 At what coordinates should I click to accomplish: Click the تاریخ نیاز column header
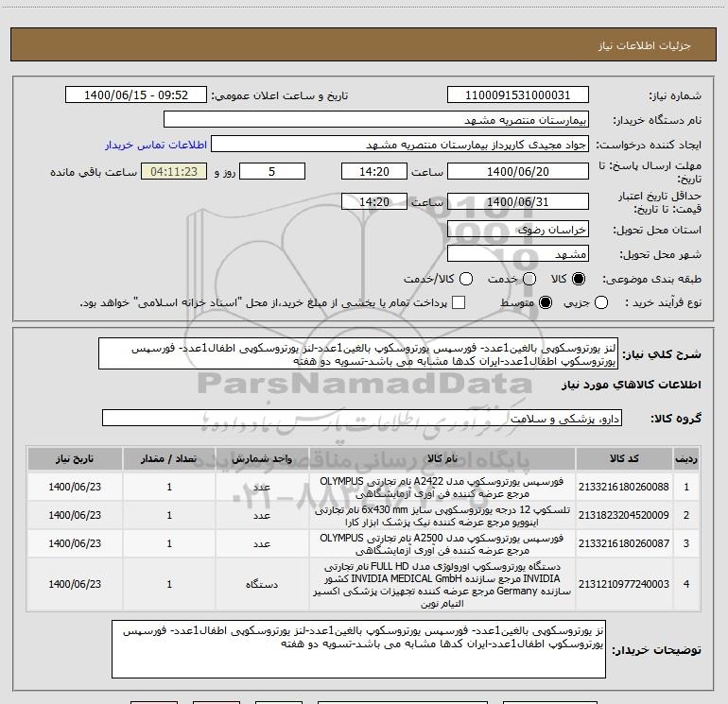(x=75, y=459)
